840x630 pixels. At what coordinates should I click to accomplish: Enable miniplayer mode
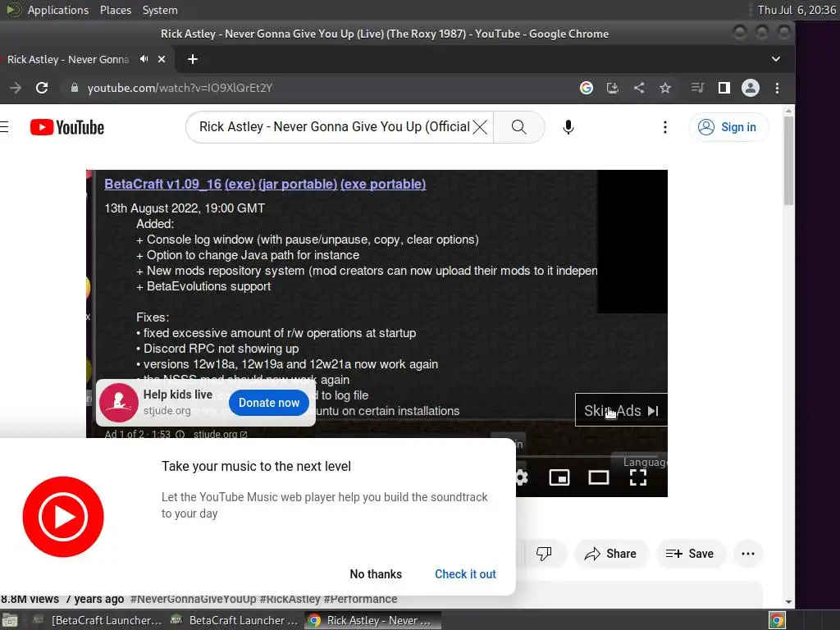pyautogui.click(x=559, y=477)
